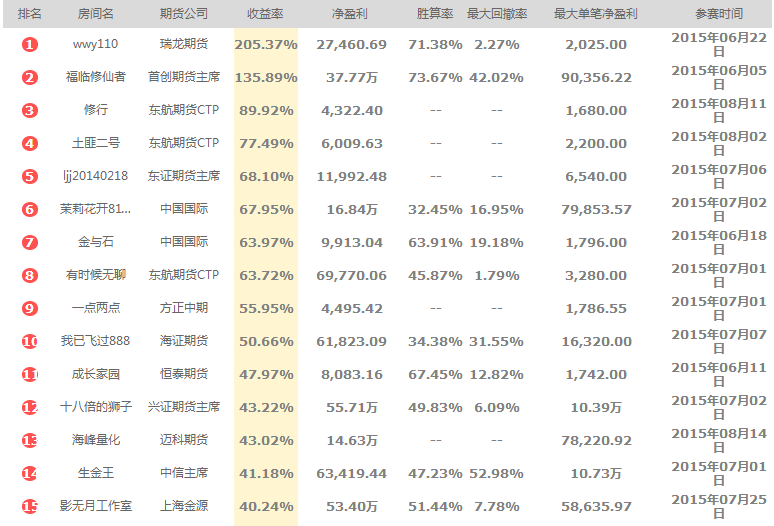Click the 最大回撤率 column header
The width and height of the screenshot is (774, 526).
497,14
